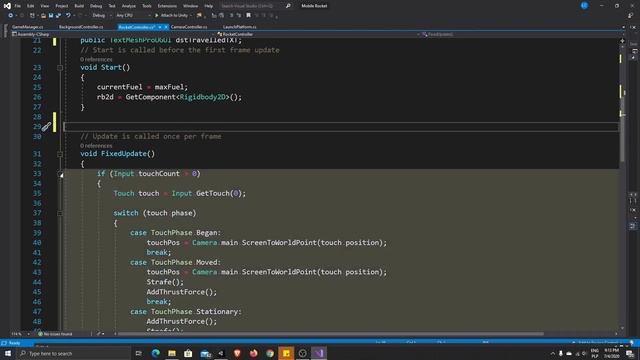
Task: Click on the empty code line 29
Action: [x=341, y=127]
